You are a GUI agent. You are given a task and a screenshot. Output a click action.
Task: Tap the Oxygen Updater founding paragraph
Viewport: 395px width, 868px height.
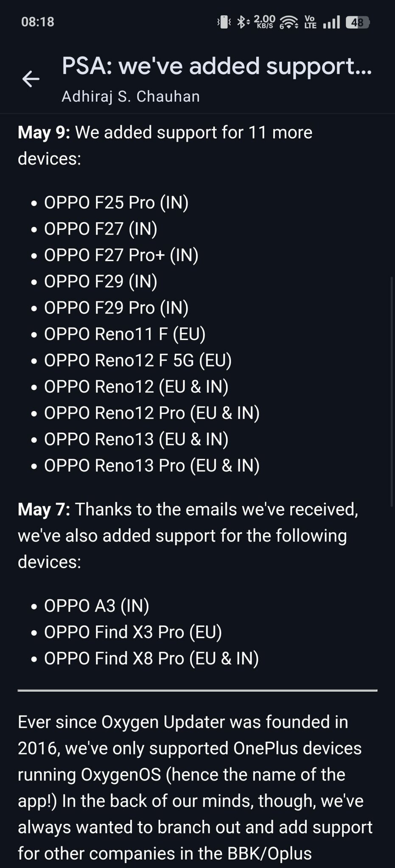pos(195,787)
